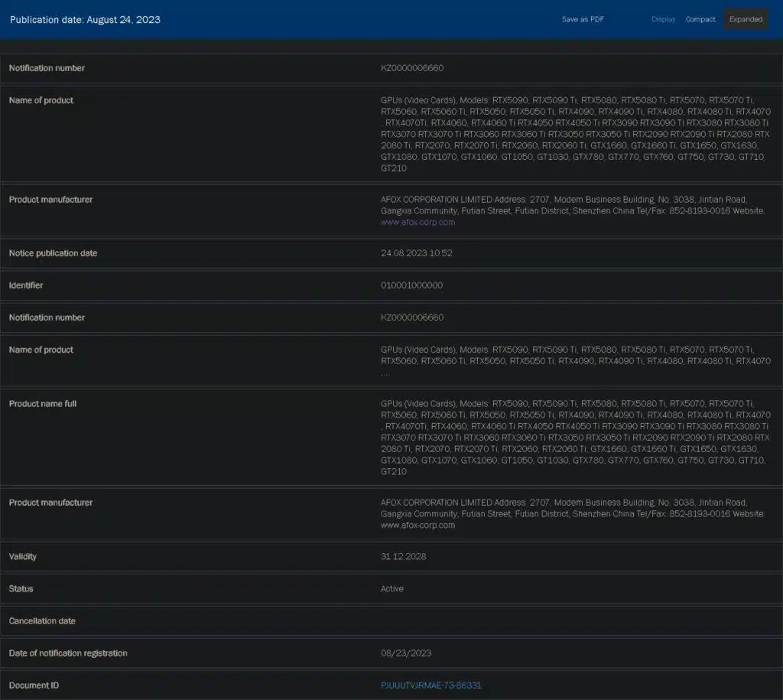Click the plain-text www.afox-corp.com in lower manufacturer row
This screenshot has height=700, width=783.
coord(417,526)
